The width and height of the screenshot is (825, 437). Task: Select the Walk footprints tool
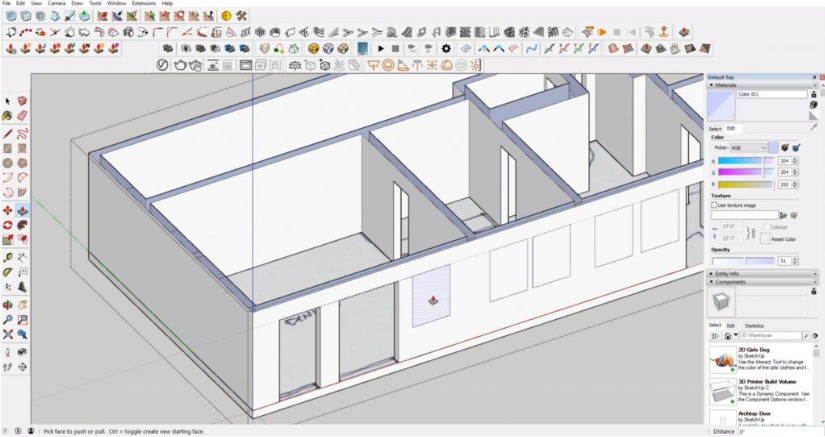(7, 367)
